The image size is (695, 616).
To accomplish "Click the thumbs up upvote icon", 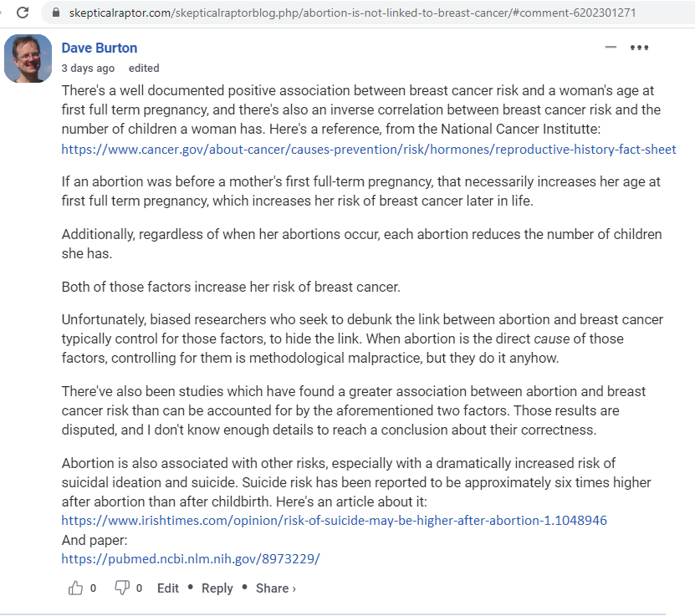I will pyautogui.click(x=75, y=588).
